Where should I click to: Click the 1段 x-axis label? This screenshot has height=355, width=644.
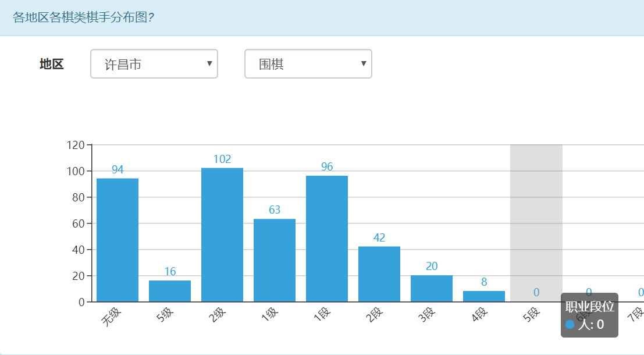pyautogui.click(x=320, y=317)
